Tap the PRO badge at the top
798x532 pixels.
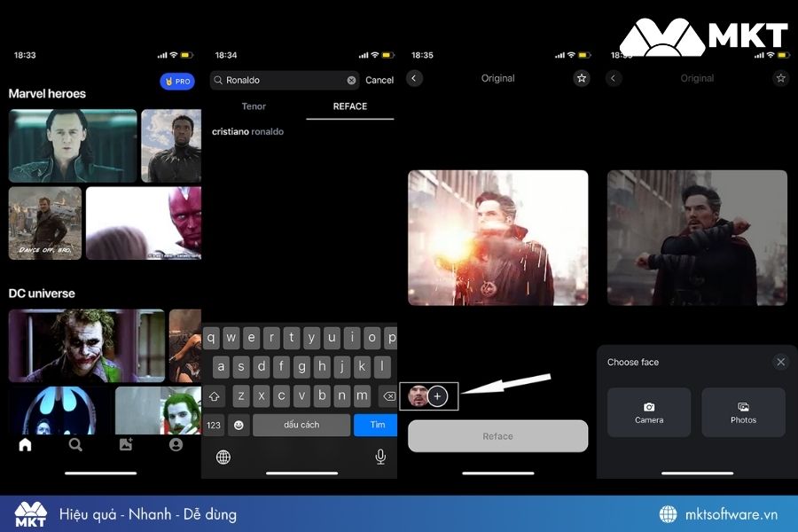click(177, 81)
